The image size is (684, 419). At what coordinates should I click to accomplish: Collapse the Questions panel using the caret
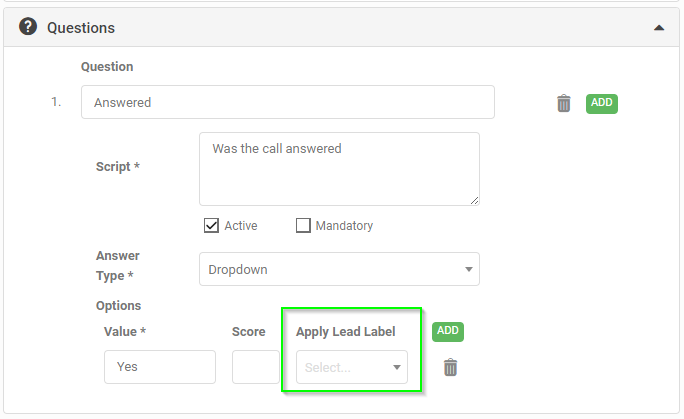(659, 28)
